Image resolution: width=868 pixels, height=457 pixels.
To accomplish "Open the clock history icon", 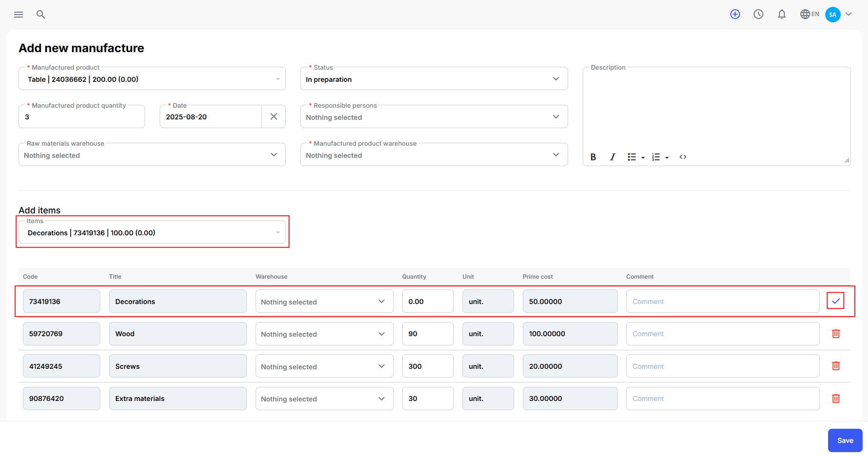I will (x=758, y=14).
